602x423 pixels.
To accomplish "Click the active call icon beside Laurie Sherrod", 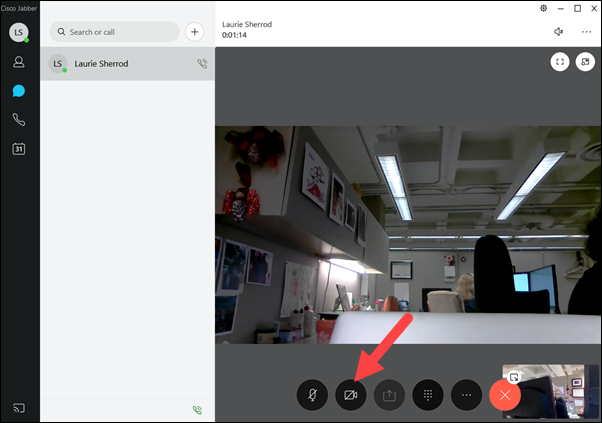I will click(202, 64).
